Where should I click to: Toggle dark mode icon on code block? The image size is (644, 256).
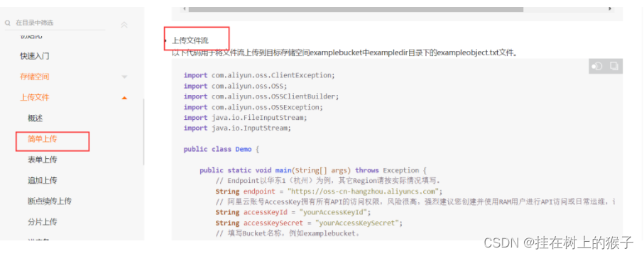(596, 66)
